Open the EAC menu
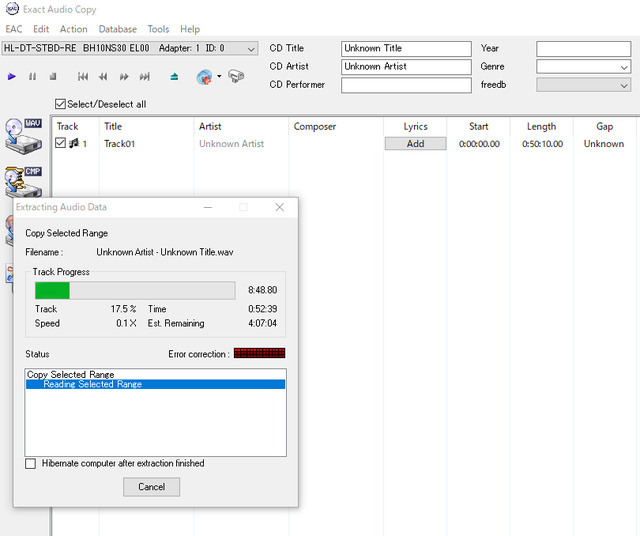 (14, 29)
